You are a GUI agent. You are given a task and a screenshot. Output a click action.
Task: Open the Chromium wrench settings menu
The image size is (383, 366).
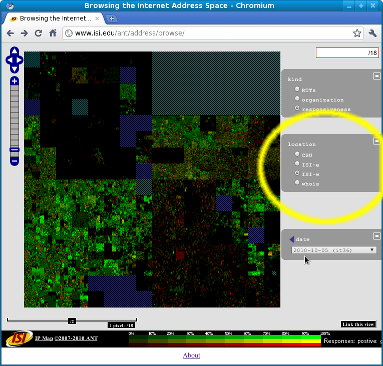point(373,33)
